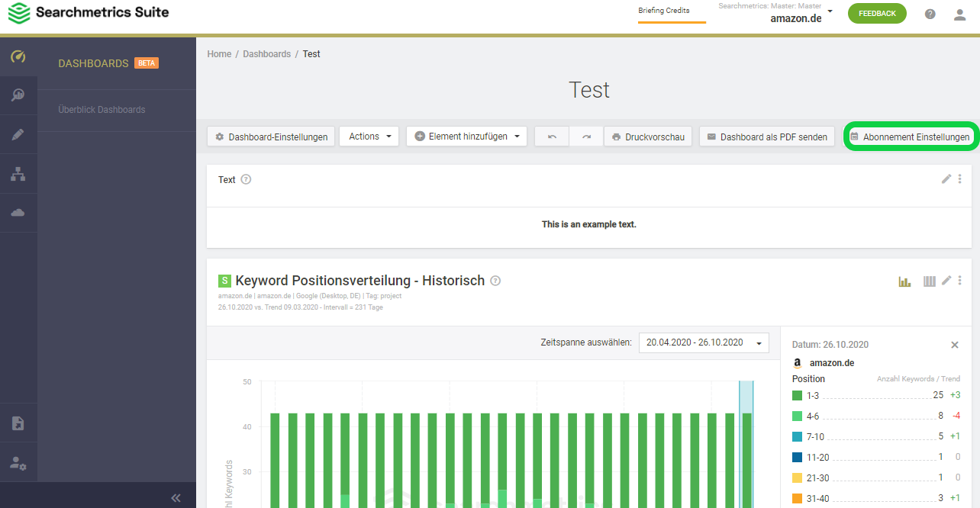
Task: Open Abonnement Einstellungen
Action: 910,137
